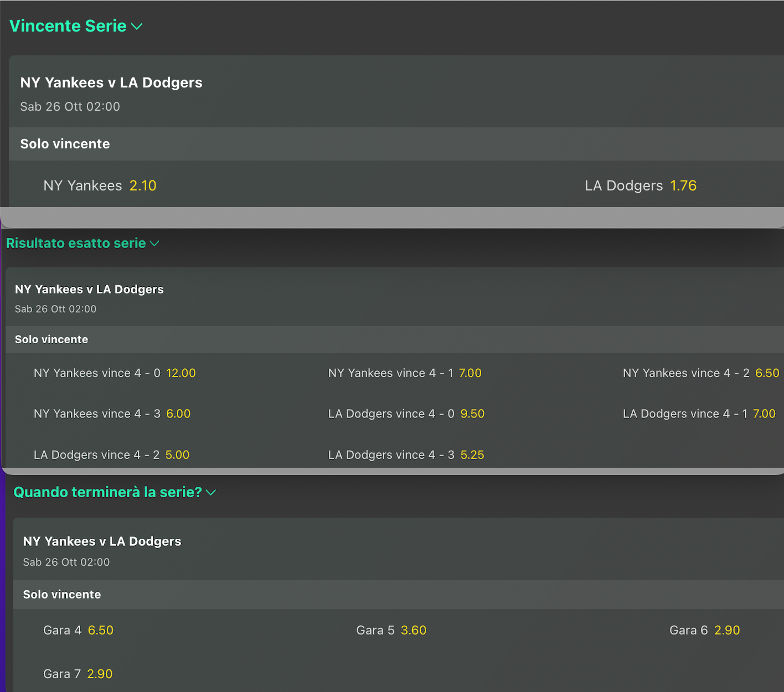The image size is (784, 692).
Task: Pick Gara 4 at 6.50
Action: click(x=100, y=631)
